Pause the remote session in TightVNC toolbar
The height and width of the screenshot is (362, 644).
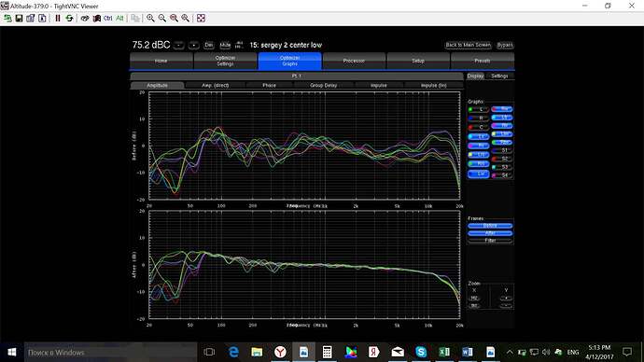(x=58, y=18)
